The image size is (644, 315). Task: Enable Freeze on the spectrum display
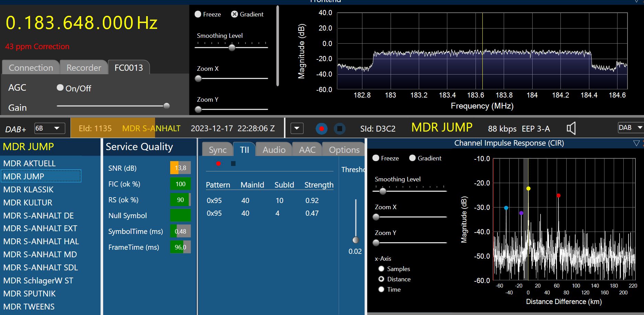pyautogui.click(x=198, y=14)
